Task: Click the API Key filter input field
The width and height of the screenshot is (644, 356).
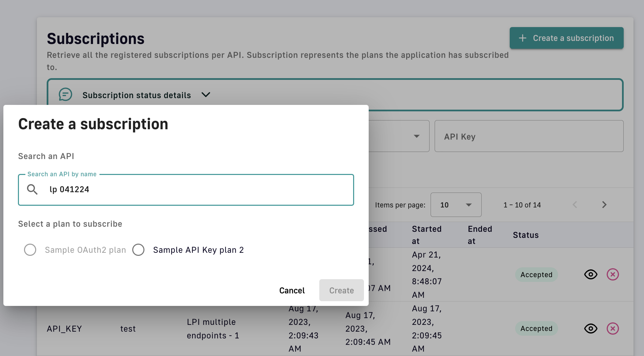Action: (x=529, y=136)
